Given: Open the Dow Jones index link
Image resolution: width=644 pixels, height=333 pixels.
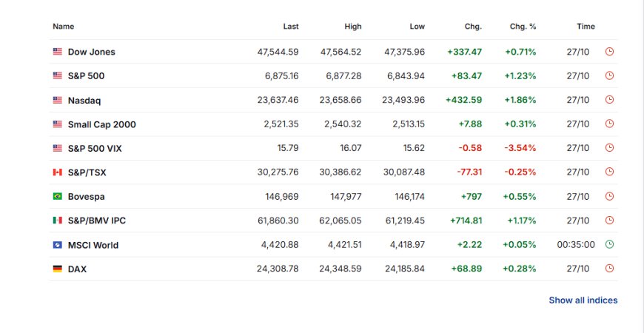Looking at the screenshot, I should pyautogui.click(x=92, y=52).
